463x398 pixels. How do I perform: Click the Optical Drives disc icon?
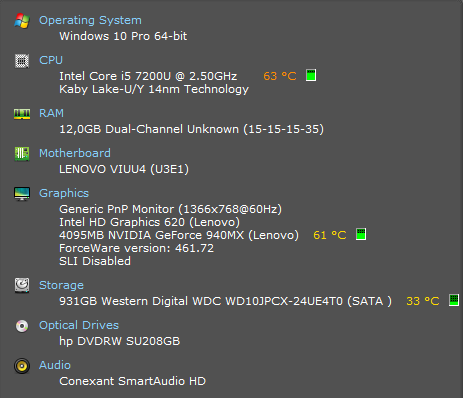tap(22, 326)
